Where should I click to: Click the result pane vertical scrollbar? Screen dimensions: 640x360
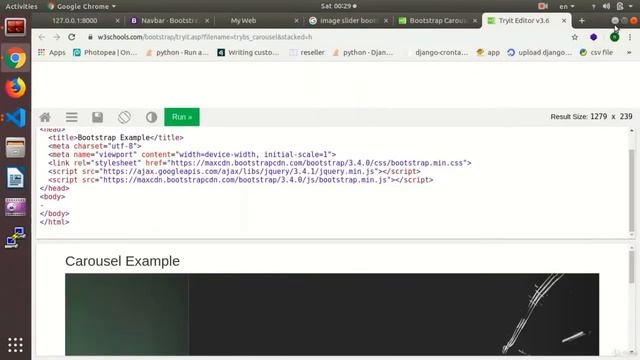click(x=631, y=266)
